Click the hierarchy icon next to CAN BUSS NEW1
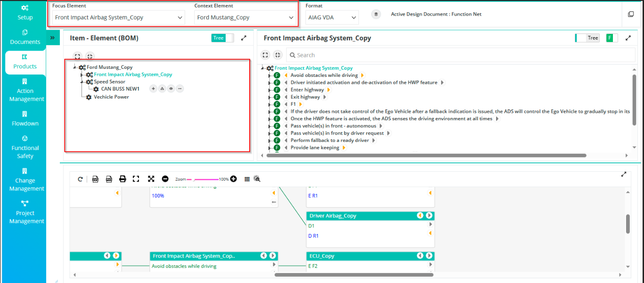This screenshot has height=283, width=644. [x=162, y=89]
